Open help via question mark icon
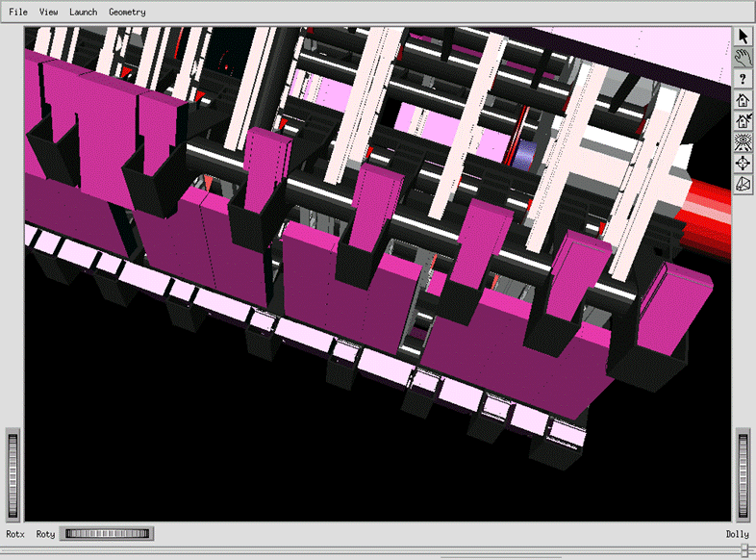The image size is (756, 560). tap(743, 79)
